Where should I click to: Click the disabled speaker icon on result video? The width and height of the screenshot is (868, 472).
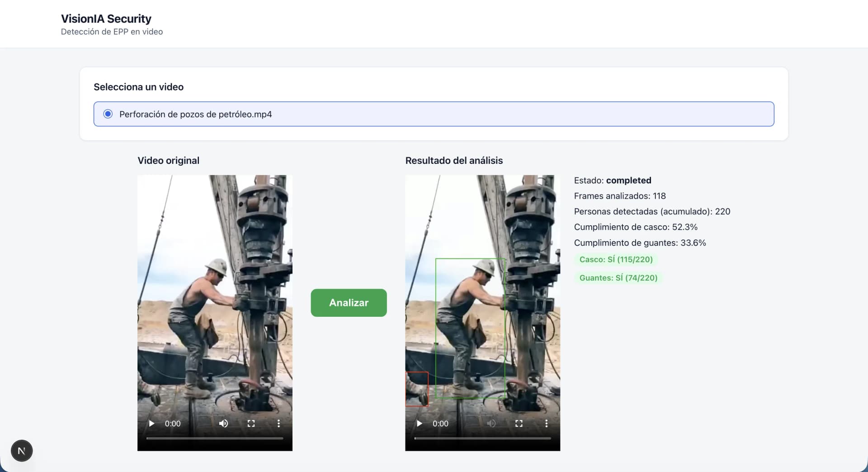tap(491, 424)
